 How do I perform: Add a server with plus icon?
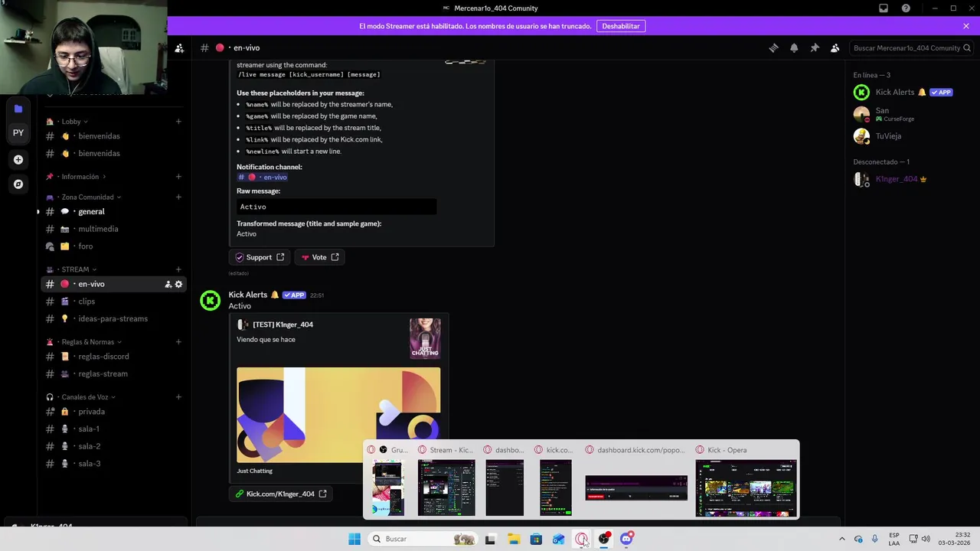tap(18, 159)
